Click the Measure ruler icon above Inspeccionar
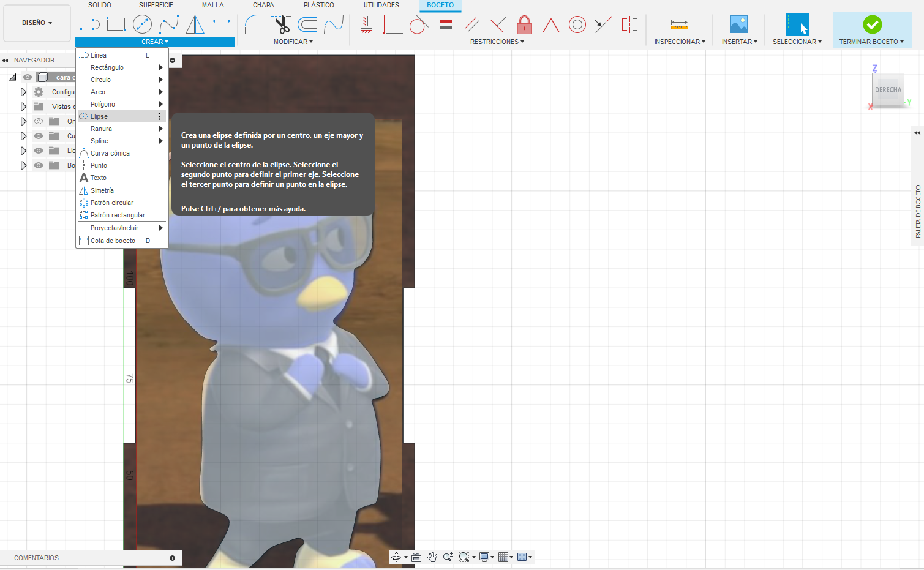924x570 pixels. pos(680,24)
